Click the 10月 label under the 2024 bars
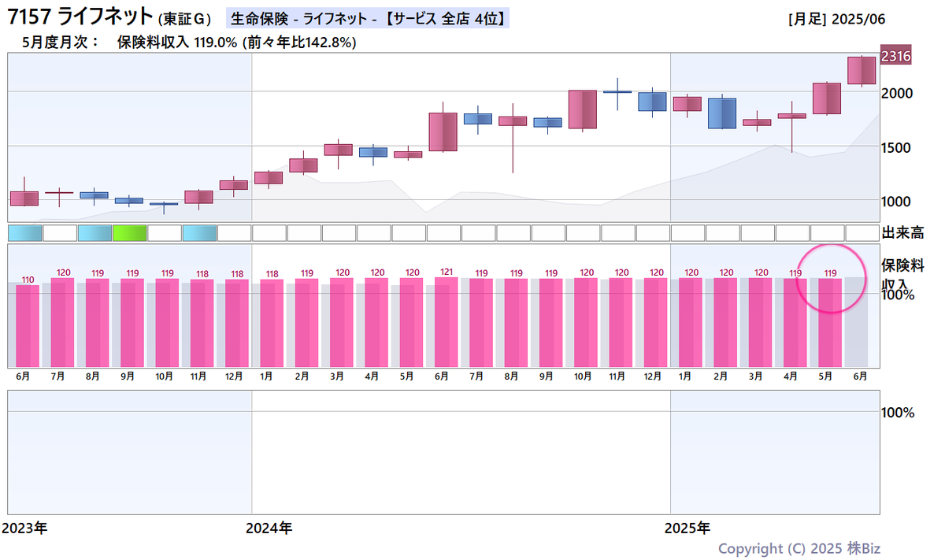Image resolution: width=945 pixels, height=560 pixels. point(582,376)
